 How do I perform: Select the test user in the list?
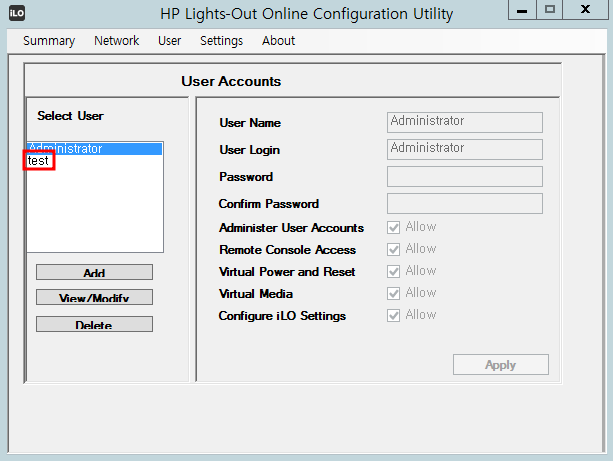95,161
